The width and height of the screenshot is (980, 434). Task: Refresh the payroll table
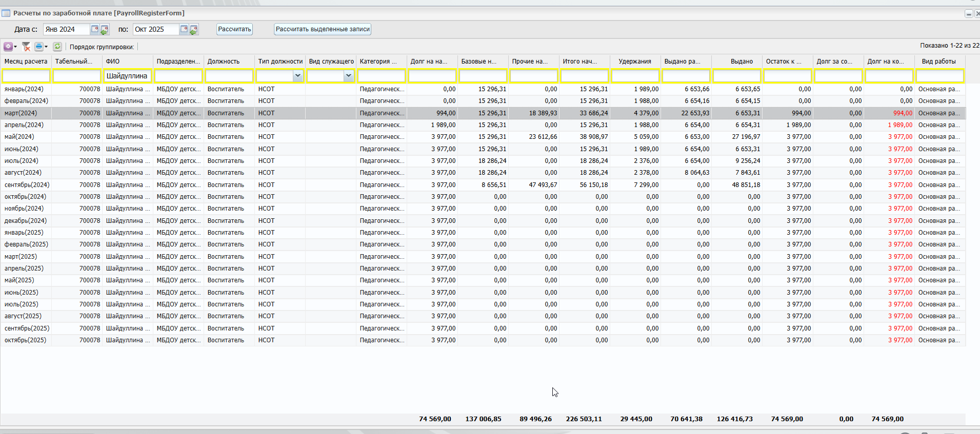pyautogui.click(x=57, y=47)
